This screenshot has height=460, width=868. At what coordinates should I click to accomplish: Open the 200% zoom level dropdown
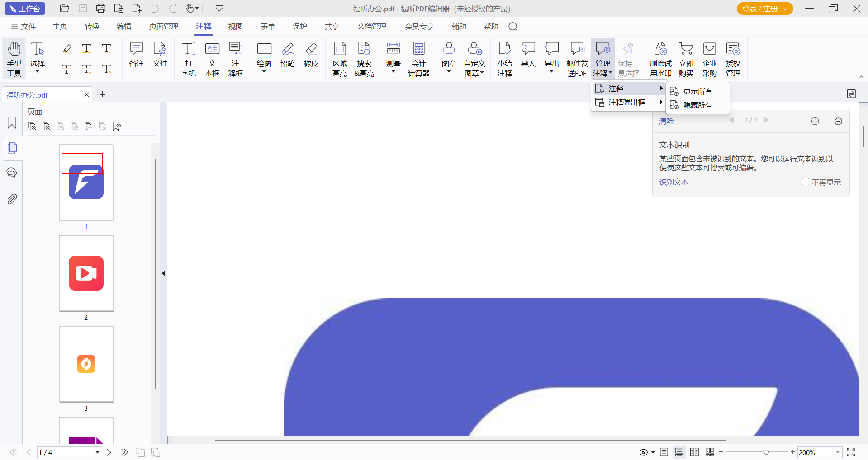click(837, 452)
